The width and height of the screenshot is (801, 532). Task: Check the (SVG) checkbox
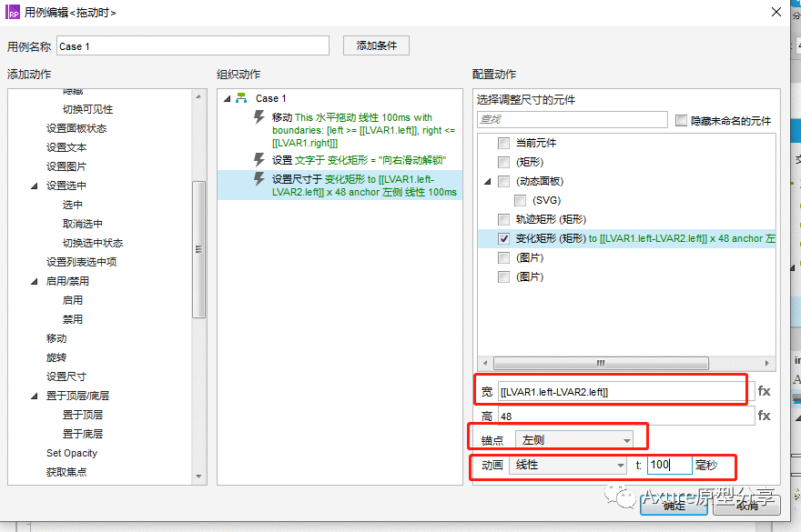pos(520,200)
